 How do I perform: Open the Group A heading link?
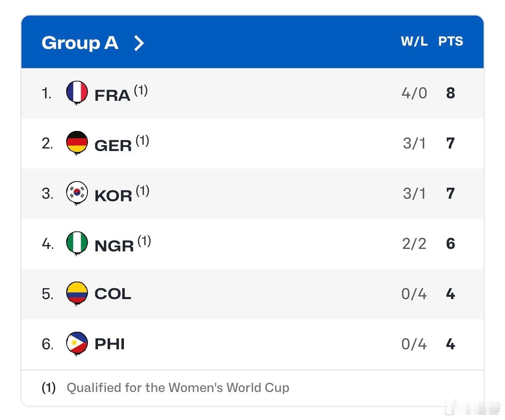click(x=80, y=43)
